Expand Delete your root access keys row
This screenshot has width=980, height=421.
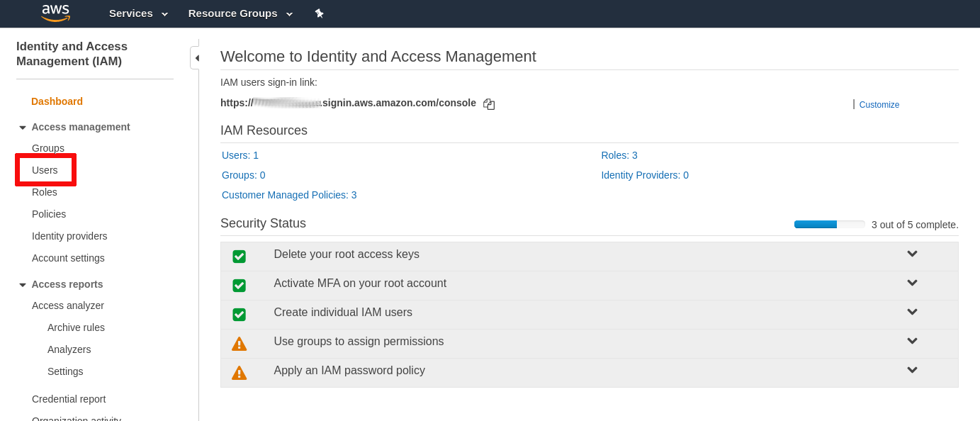(912, 254)
